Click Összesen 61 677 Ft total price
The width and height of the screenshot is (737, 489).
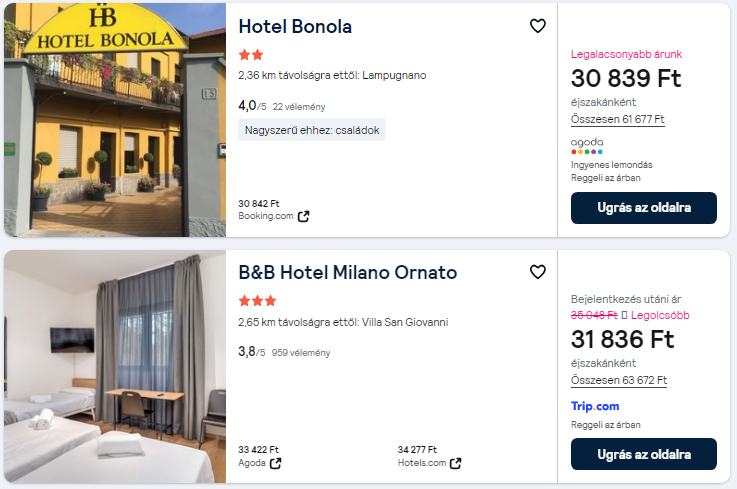pyautogui.click(x=618, y=120)
